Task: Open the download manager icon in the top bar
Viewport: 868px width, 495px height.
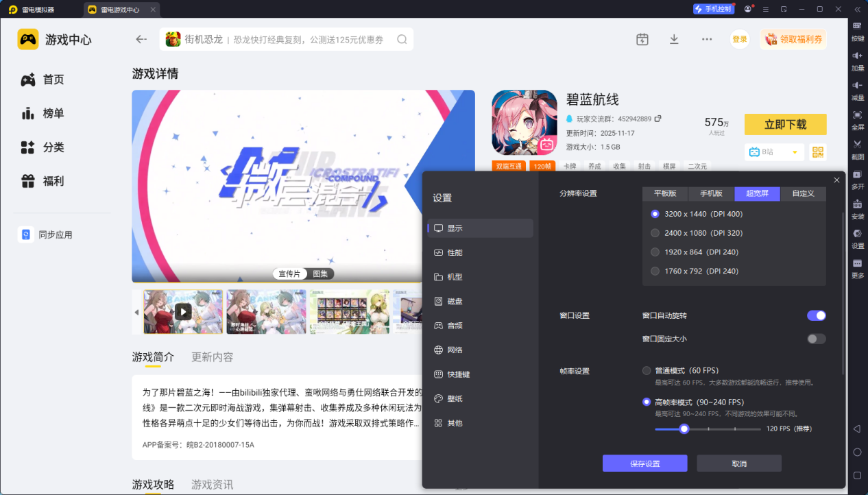Action: (x=674, y=39)
